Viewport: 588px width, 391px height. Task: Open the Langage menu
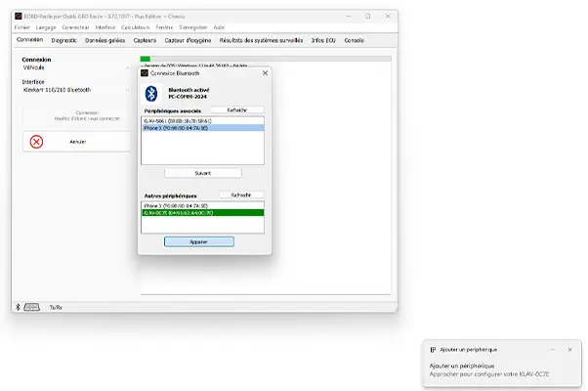coord(46,27)
